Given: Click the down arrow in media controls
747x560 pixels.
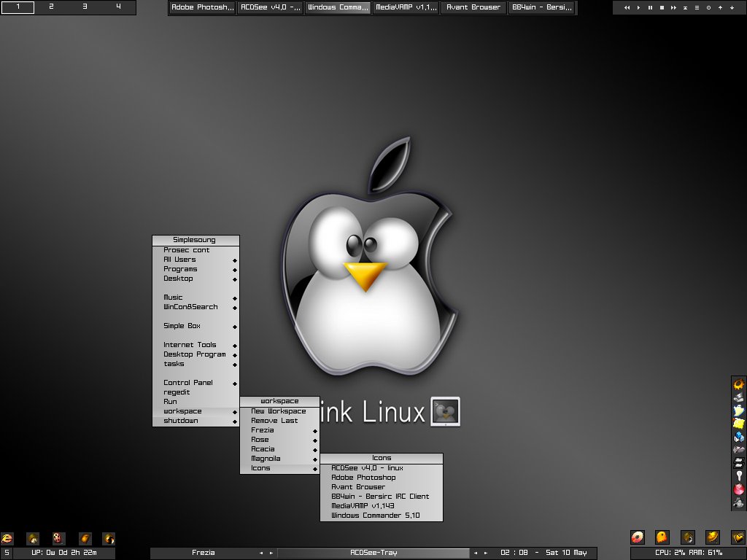Looking at the screenshot, I should tap(732, 7).
